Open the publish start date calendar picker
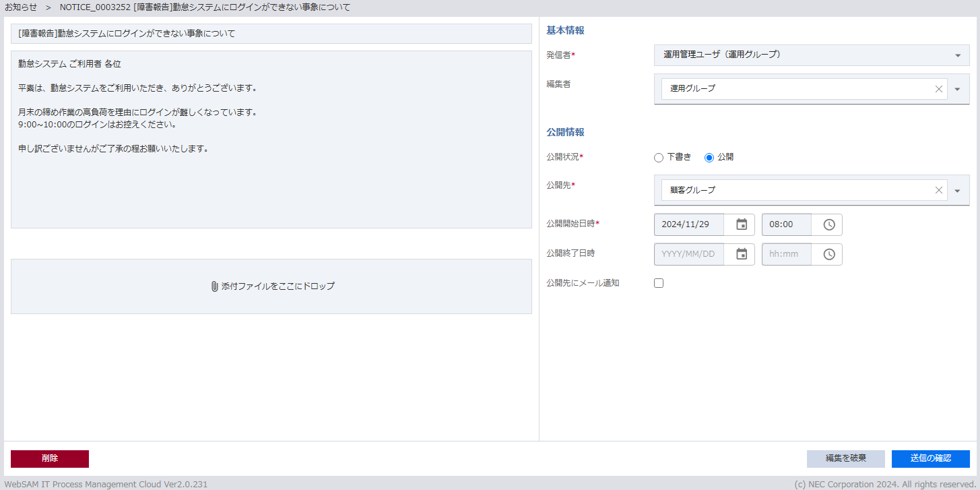The image size is (980, 490). pyautogui.click(x=741, y=224)
